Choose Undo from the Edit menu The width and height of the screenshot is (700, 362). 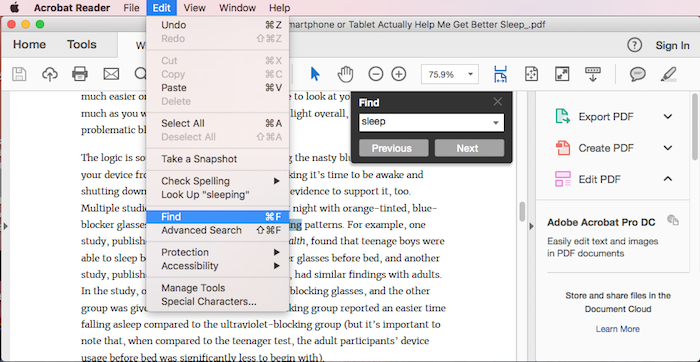[x=217, y=25]
